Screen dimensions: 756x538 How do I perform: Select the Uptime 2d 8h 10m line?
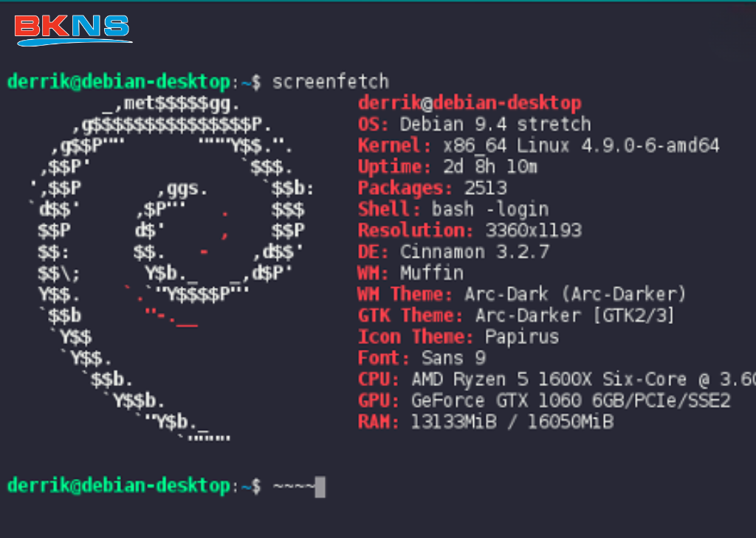447,167
